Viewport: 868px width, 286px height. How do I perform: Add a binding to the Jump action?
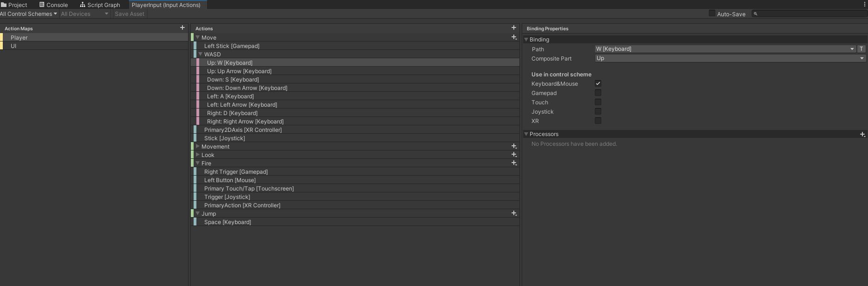coord(514,213)
